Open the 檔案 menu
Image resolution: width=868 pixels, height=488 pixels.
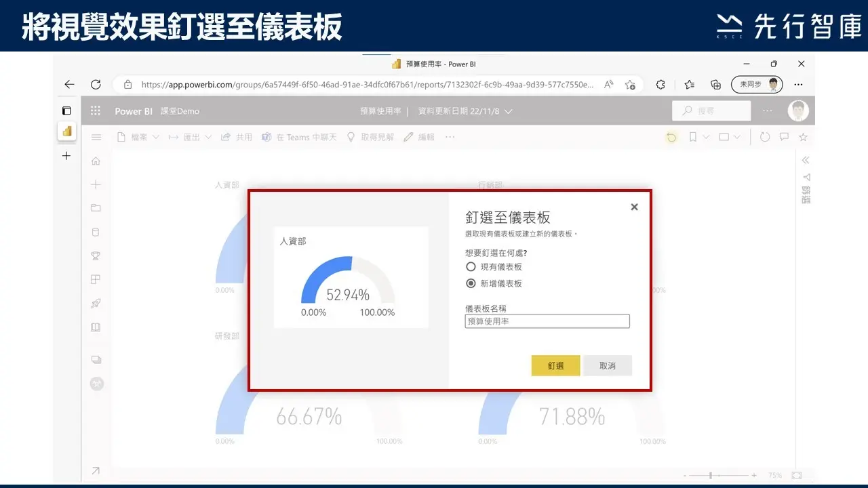139,137
